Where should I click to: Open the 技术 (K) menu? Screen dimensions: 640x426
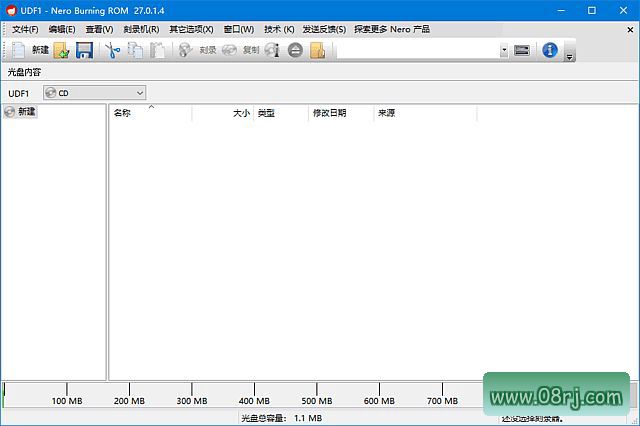click(x=279, y=29)
